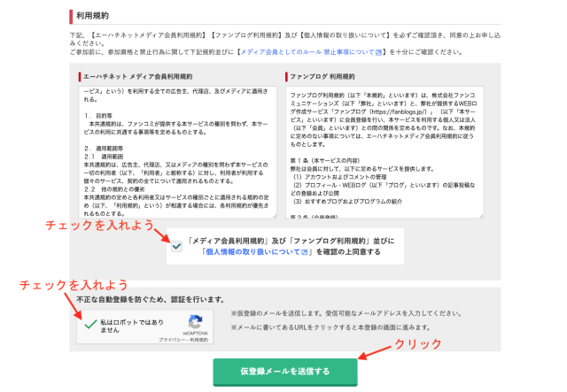Click the note ※仮登録のメールを送信します
This screenshot has width=567, height=392.
tap(346, 313)
